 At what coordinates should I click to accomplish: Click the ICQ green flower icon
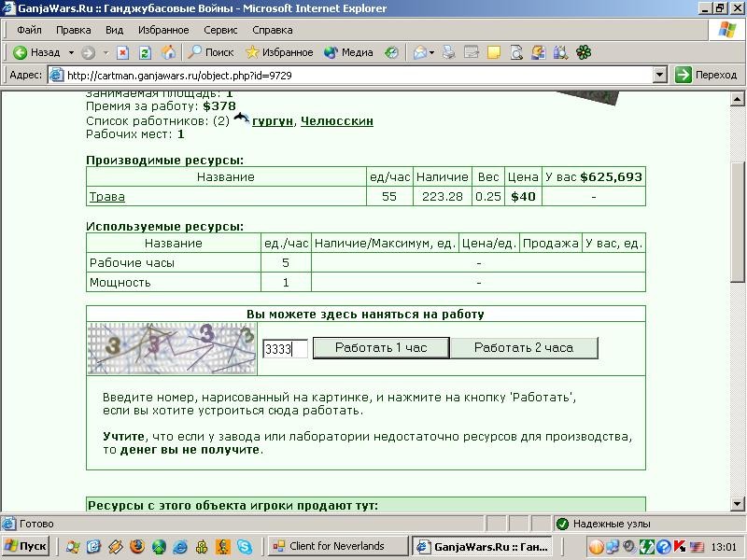click(584, 52)
